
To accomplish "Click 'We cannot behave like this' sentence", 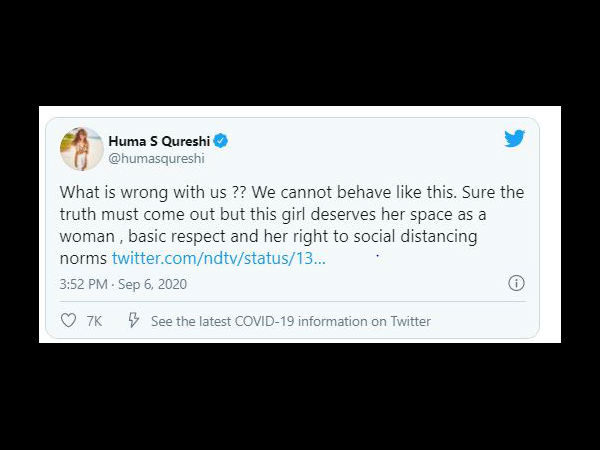I will 354,192.
